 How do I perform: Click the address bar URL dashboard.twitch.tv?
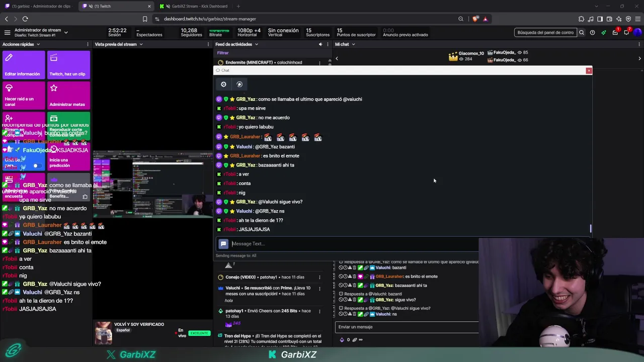(x=210, y=19)
